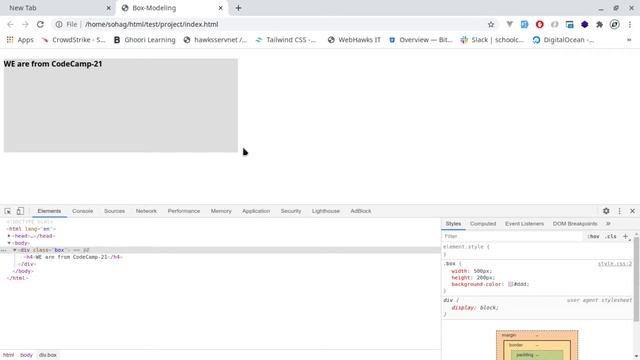Image resolution: width=640 pixels, height=360 pixels.
Task: Open the Apps bookmark shortcut
Action: click(20, 40)
